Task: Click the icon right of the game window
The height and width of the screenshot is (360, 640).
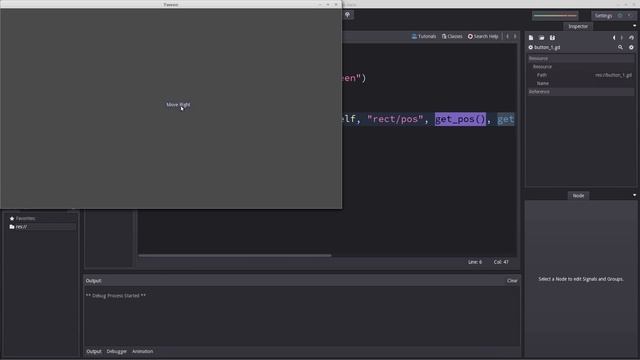Action: [x=347, y=15]
